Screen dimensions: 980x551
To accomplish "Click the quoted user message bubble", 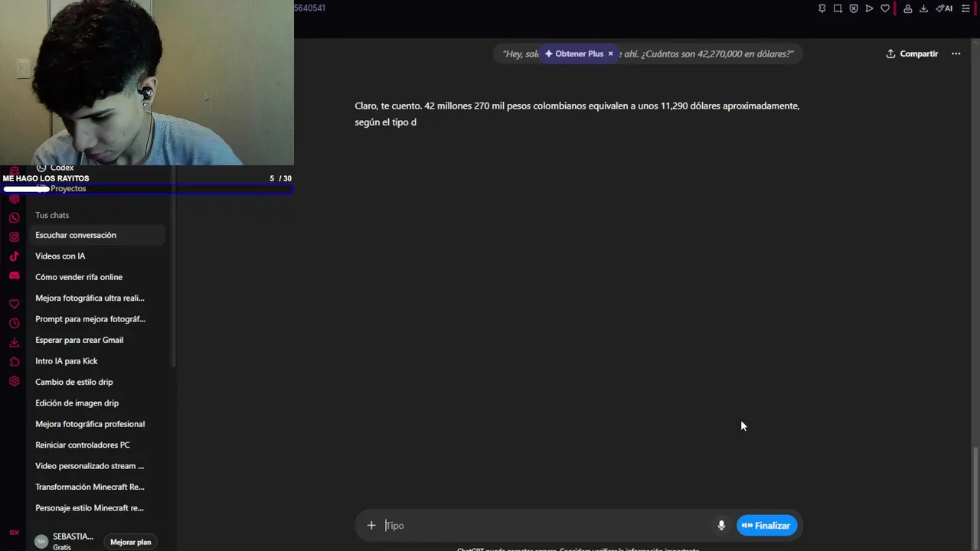I will [648, 54].
